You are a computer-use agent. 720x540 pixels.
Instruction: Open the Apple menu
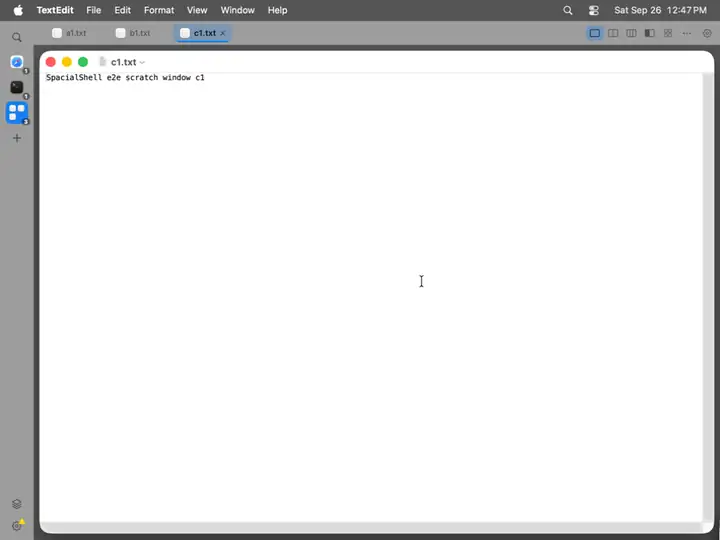[18, 10]
